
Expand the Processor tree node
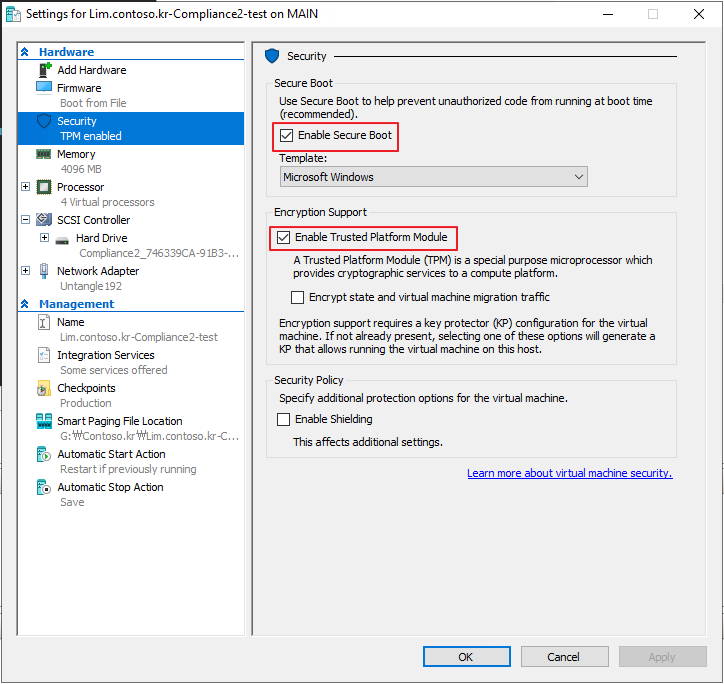[25, 187]
